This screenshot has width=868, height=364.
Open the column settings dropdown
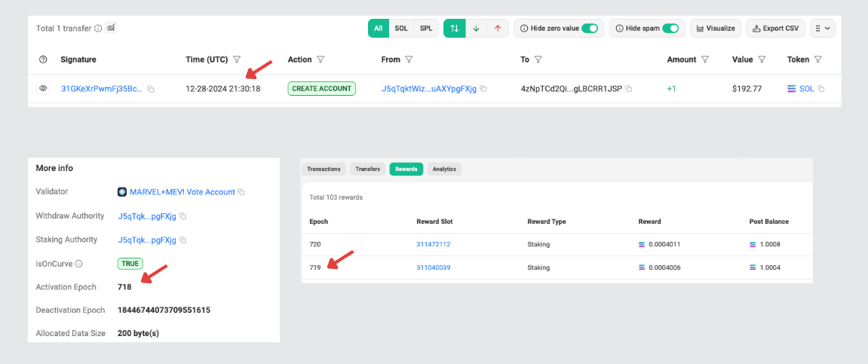coord(823,28)
